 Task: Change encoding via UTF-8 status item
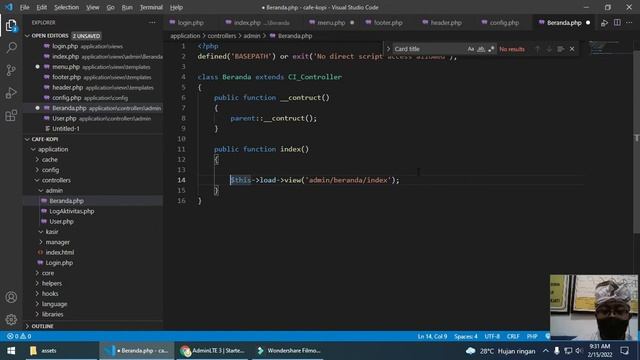[x=492, y=336]
